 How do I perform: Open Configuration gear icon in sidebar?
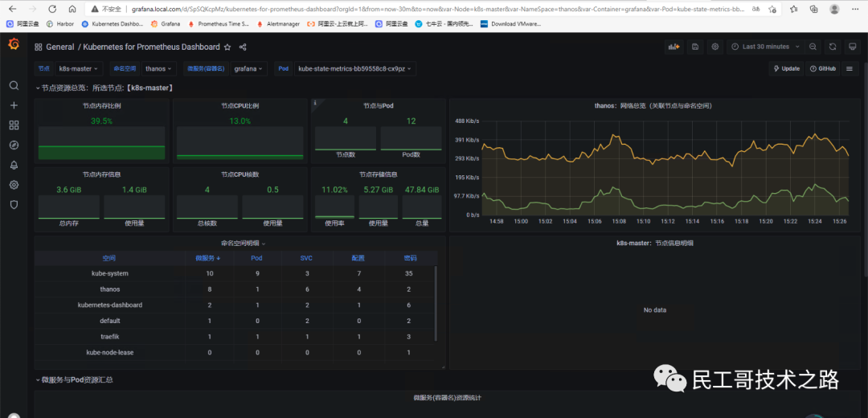[14, 185]
